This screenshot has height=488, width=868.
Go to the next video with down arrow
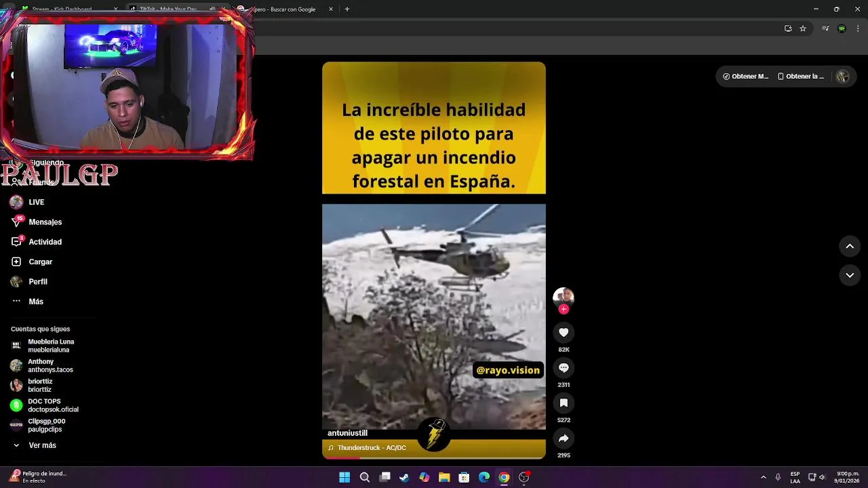[x=850, y=275]
